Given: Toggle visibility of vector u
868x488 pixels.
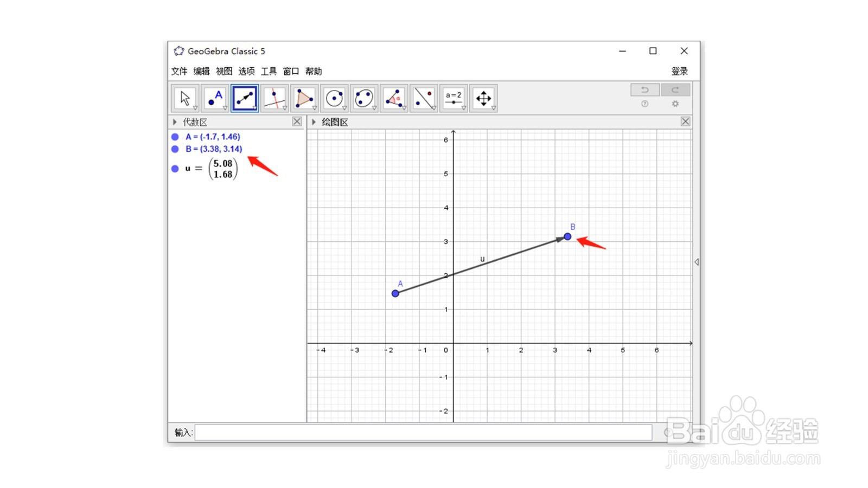Looking at the screenshot, I should tap(175, 169).
